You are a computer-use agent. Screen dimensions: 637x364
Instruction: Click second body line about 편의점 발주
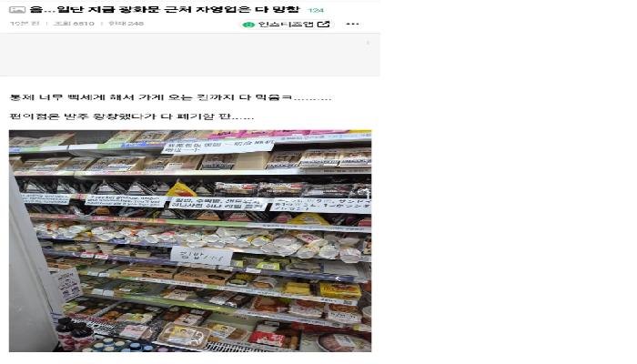tap(132, 116)
